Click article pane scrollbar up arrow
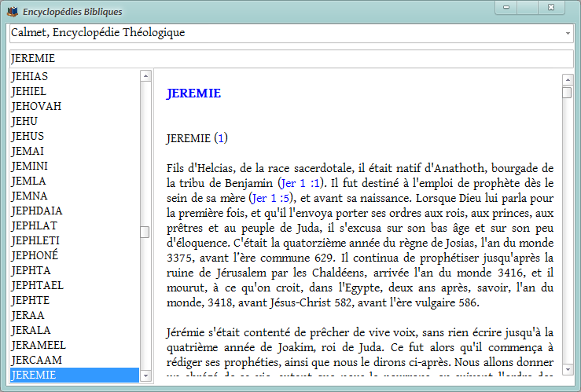 click(x=568, y=79)
